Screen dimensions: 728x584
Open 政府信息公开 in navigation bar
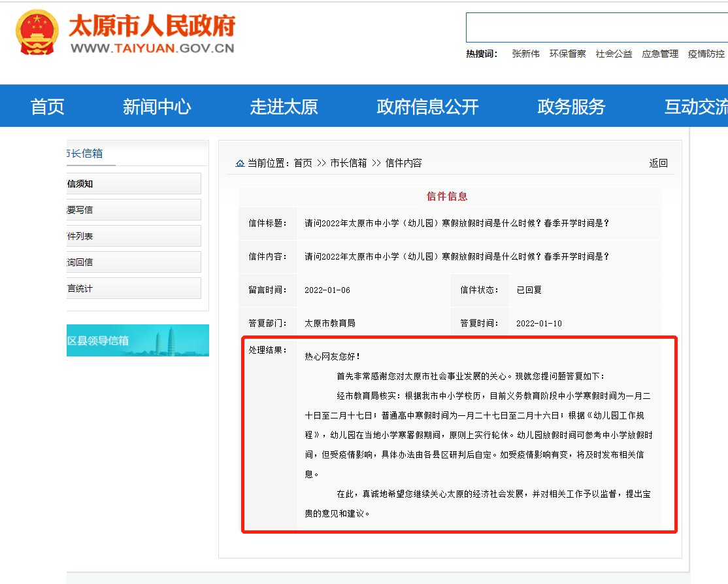(427, 107)
